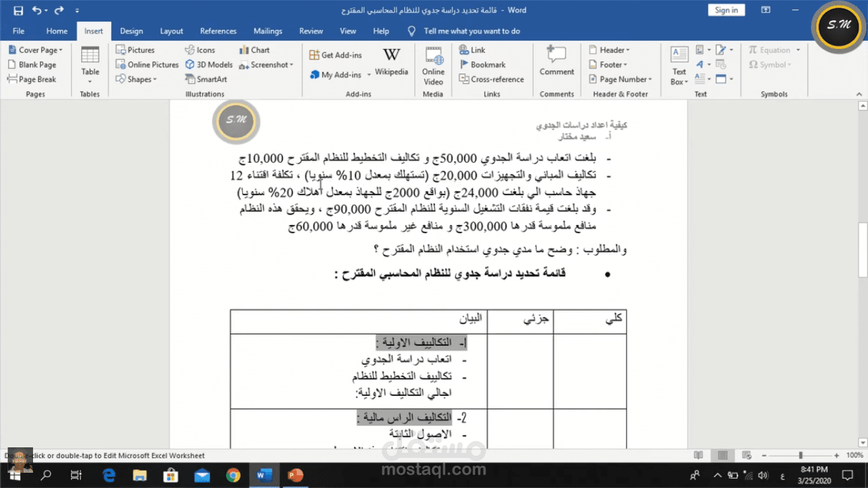Image resolution: width=868 pixels, height=488 pixels.
Task: Insert a Cover Page
Action: (x=36, y=50)
